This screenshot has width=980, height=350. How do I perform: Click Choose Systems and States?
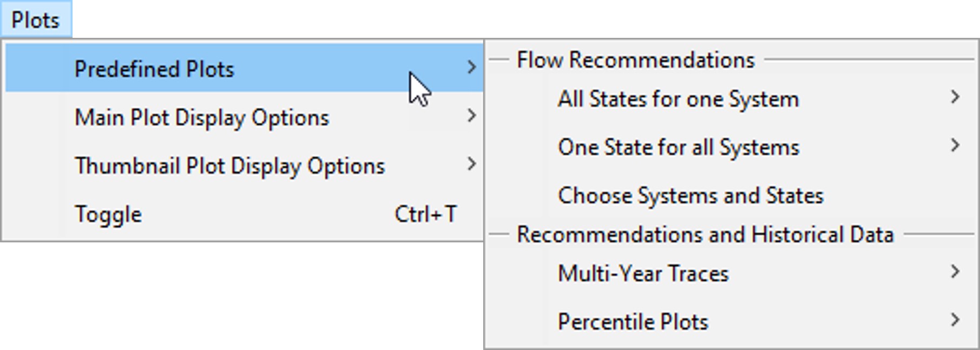tap(690, 195)
